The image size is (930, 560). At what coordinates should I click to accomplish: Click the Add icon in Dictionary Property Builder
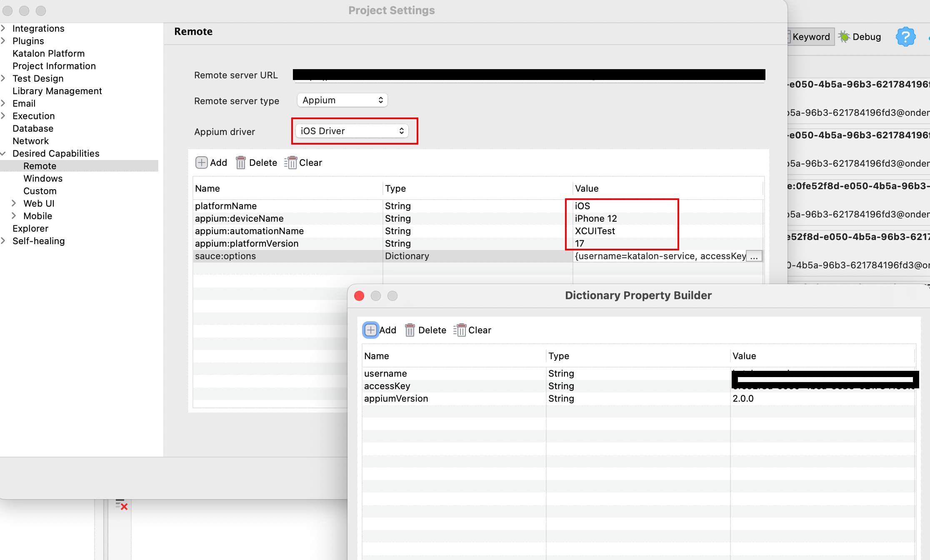click(x=370, y=330)
